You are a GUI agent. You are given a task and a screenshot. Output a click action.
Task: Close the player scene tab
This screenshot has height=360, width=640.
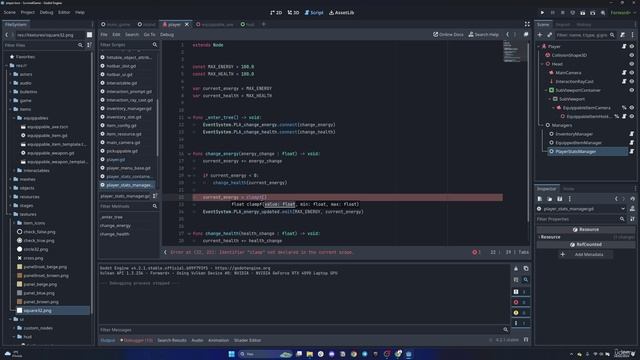[x=187, y=24]
